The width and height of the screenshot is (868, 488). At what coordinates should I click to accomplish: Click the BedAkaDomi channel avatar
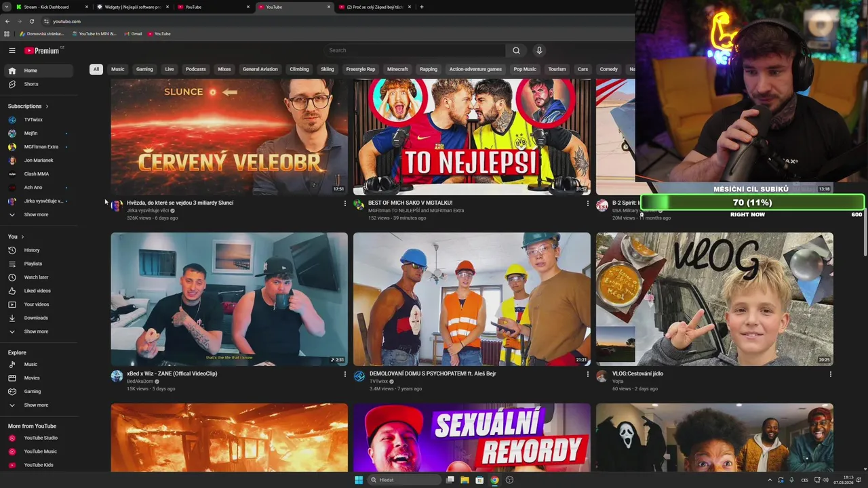pyautogui.click(x=117, y=376)
